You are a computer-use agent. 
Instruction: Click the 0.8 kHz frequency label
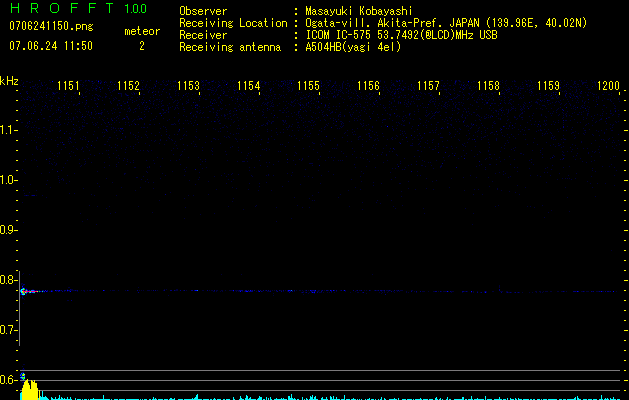(7, 280)
